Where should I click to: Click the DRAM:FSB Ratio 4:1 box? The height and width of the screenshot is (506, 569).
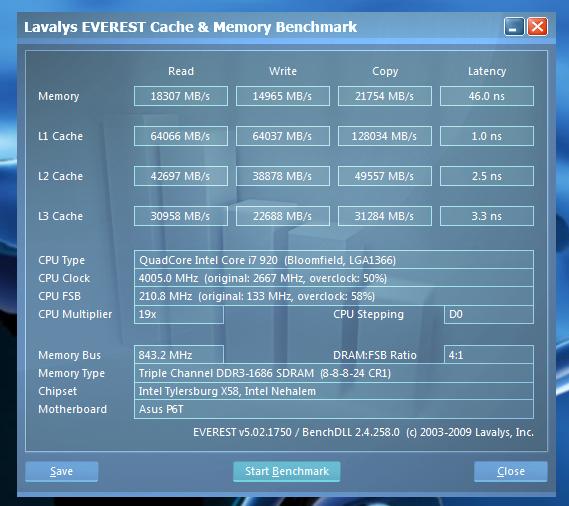(489, 355)
